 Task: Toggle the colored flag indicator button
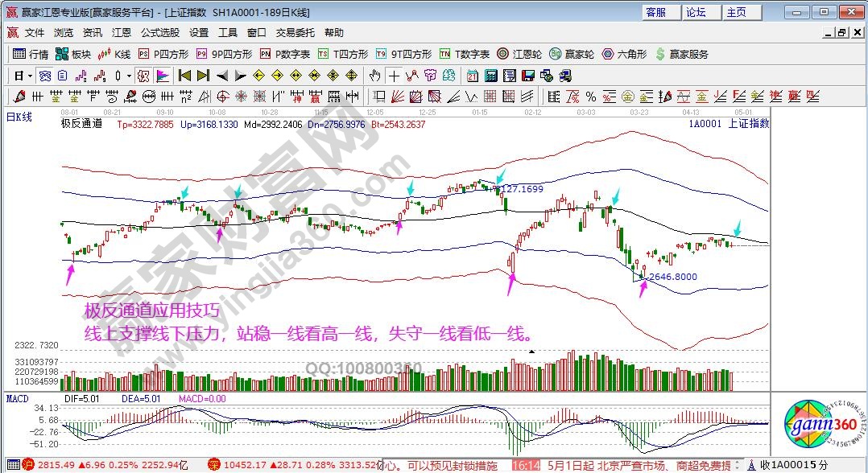coord(163,76)
